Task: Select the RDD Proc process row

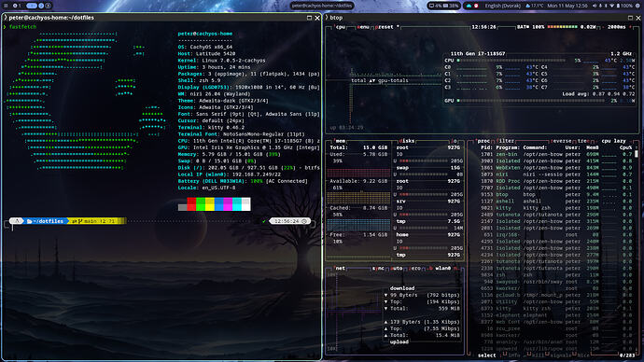Action: tap(556, 181)
